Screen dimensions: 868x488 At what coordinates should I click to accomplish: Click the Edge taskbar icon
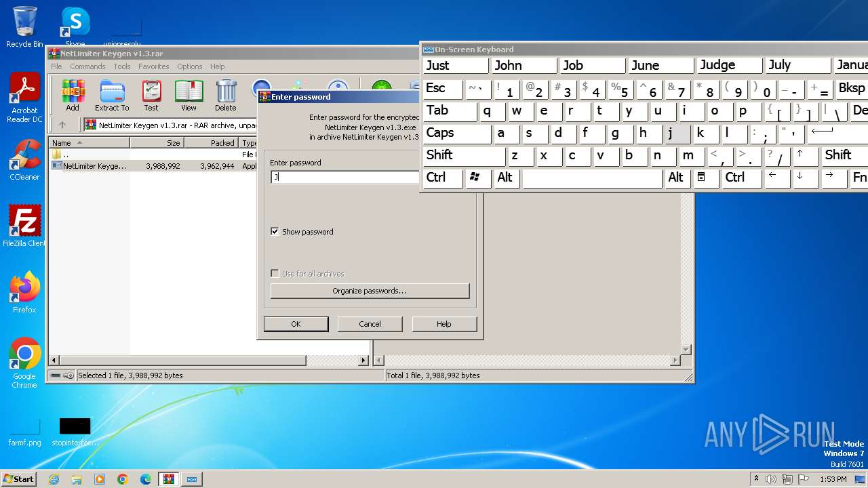point(146,479)
